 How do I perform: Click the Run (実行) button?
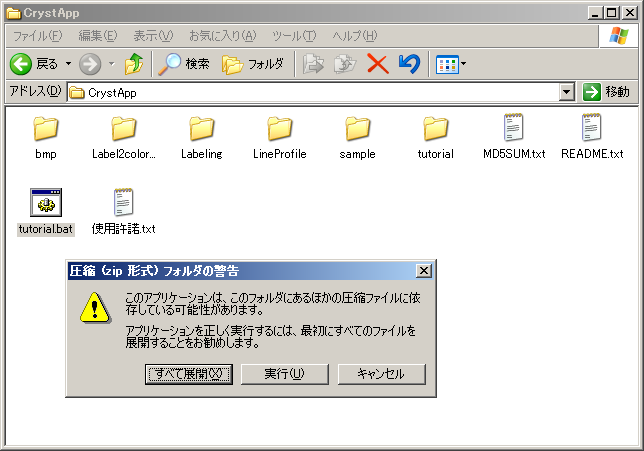285,374
